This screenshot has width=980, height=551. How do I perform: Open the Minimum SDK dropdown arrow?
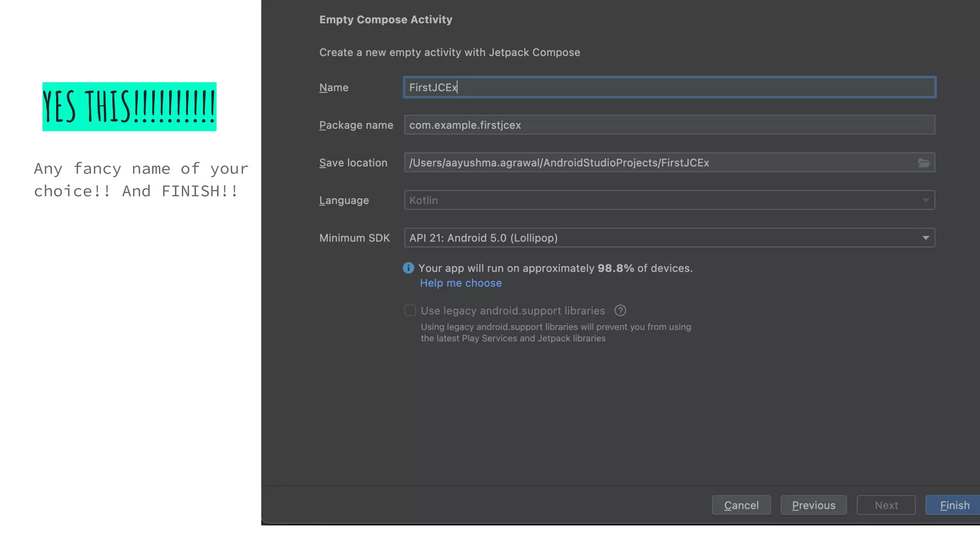[x=925, y=238]
